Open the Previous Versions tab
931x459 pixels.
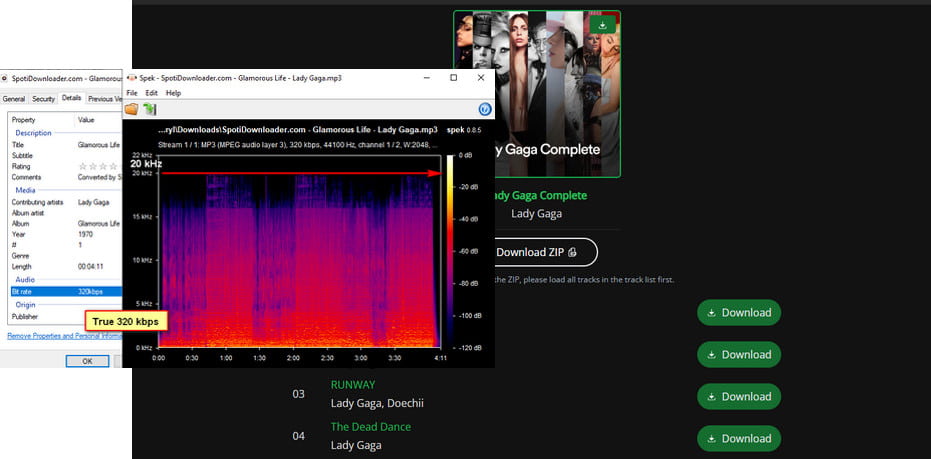(104, 99)
